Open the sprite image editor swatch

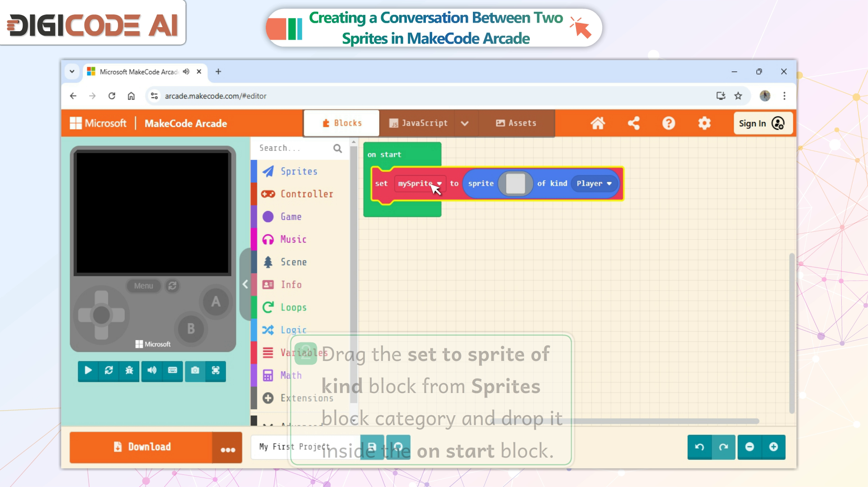(515, 183)
